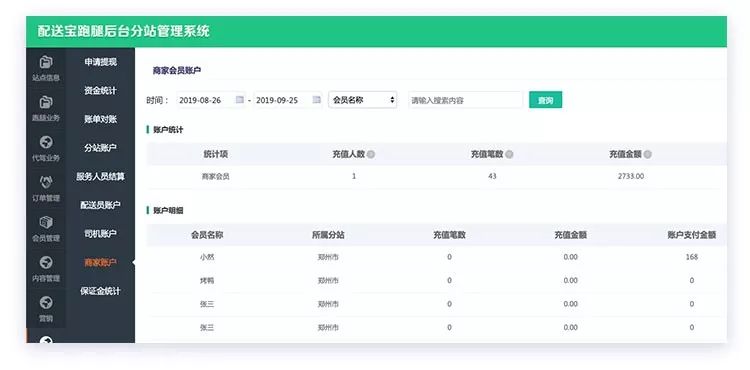Expand the 会员名称 dropdown
Screen dimensions: 750x370
point(363,100)
